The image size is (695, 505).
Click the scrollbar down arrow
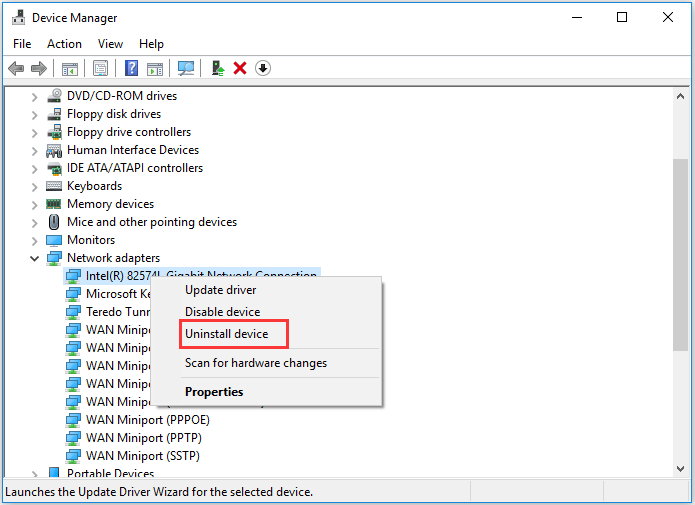tap(680, 469)
